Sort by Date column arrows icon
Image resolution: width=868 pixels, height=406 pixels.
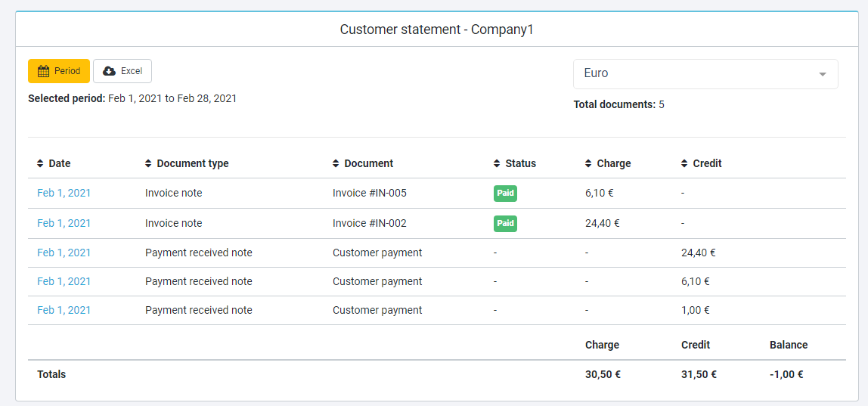tap(40, 163)
